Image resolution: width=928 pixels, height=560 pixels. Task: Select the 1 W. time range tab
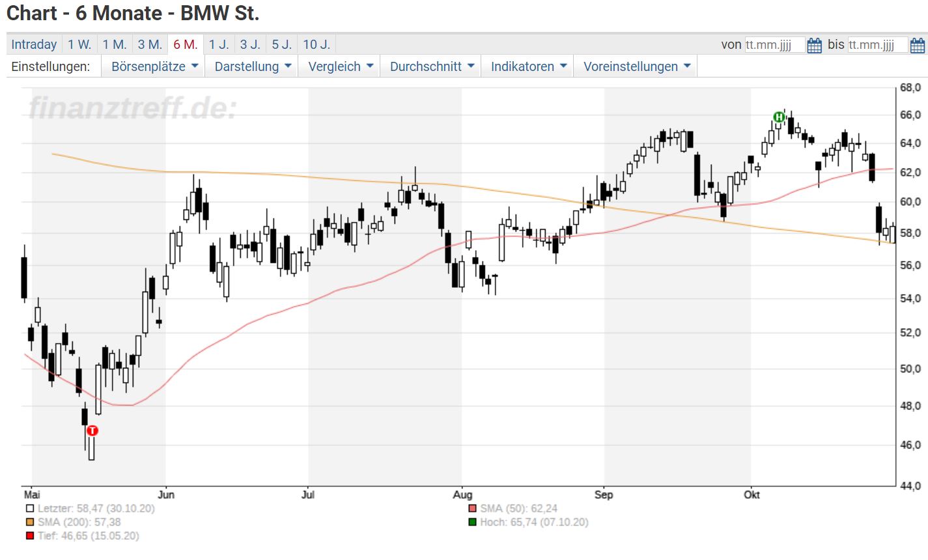pos(79,44)
